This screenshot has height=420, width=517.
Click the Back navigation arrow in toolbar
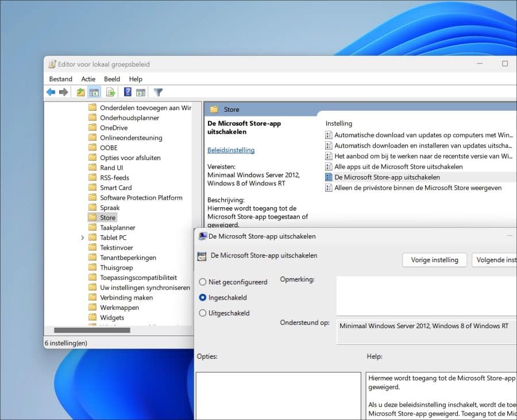(x=51, y=92)
